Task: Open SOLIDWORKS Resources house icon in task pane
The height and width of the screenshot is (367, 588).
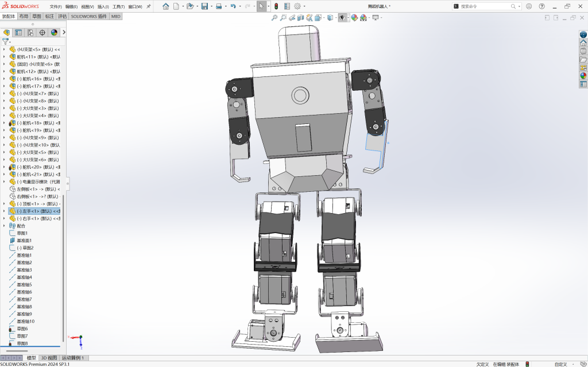Action: [x=583, y=43]
